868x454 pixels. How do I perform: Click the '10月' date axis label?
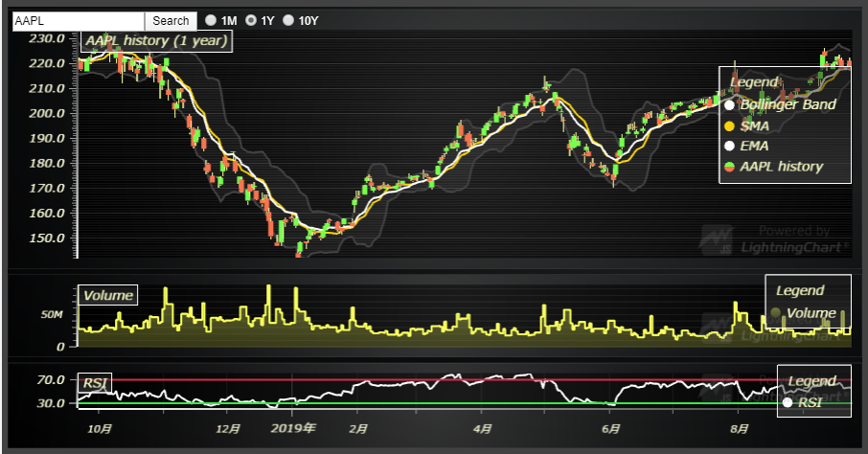[100, 429]
